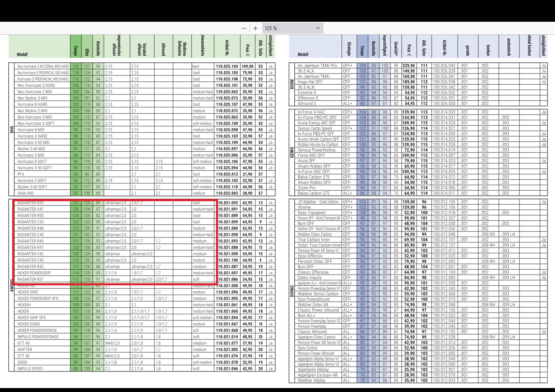Select the GTT 45 model name
The width and height of the screenshot is (555, 392).
(23, 343)
